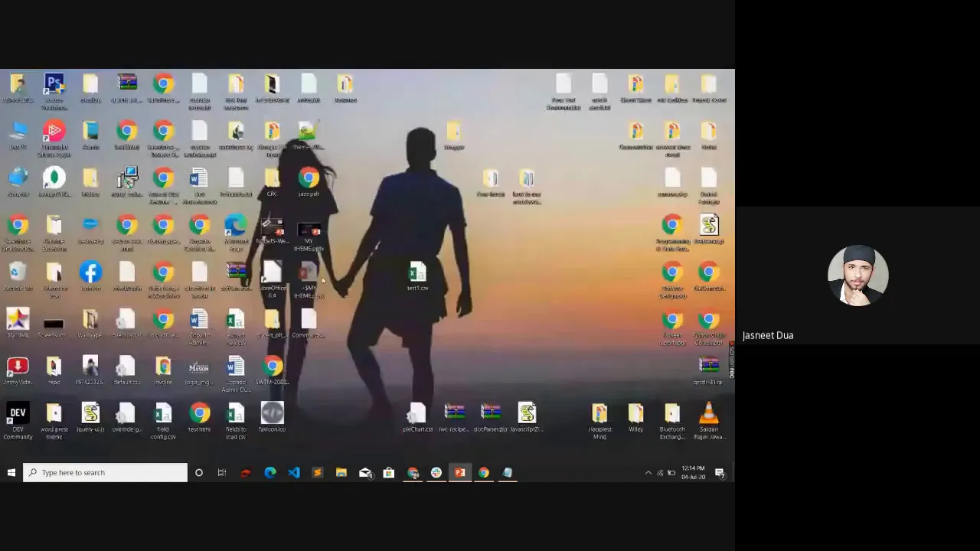The width and height of the screenshot is (980, 551).
Task: Open the Action Center notifications icon
Action: pos(720,473)
